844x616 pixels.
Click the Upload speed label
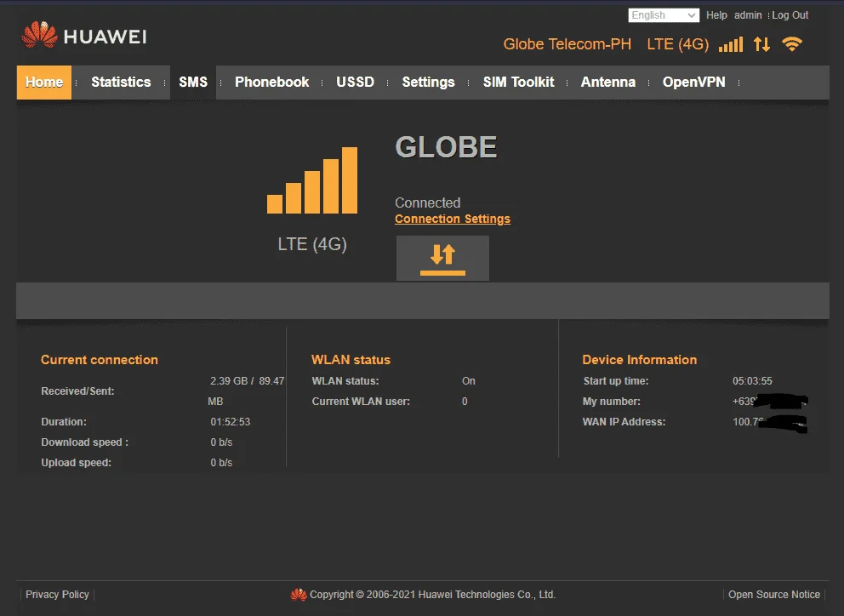[x=76, y=463]
